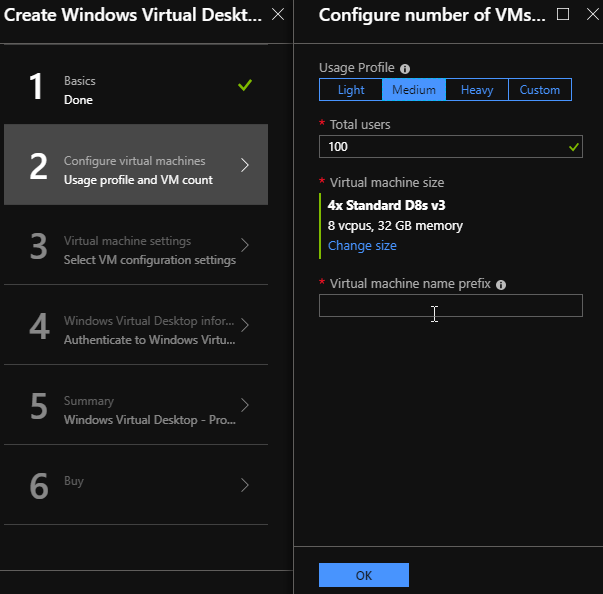The image size is (603, 594).
Task: Open step 4 Windows Virtual Desktop information
Action: click(x=135, y=325)
